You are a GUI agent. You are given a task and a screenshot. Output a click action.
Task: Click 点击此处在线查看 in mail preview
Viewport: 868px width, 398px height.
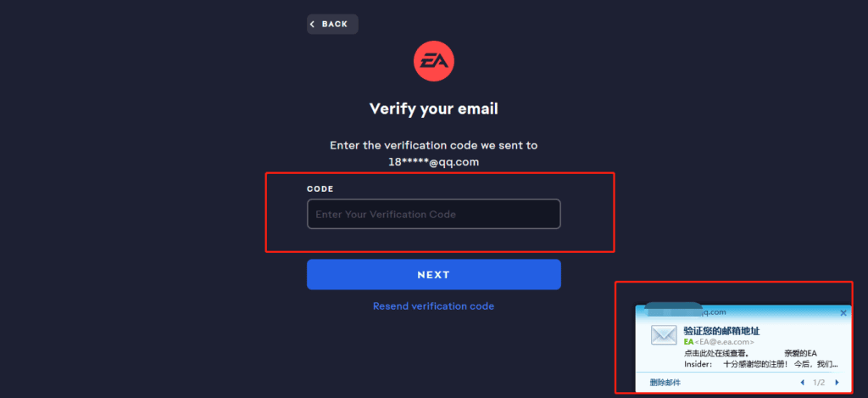tap(716, 353)
